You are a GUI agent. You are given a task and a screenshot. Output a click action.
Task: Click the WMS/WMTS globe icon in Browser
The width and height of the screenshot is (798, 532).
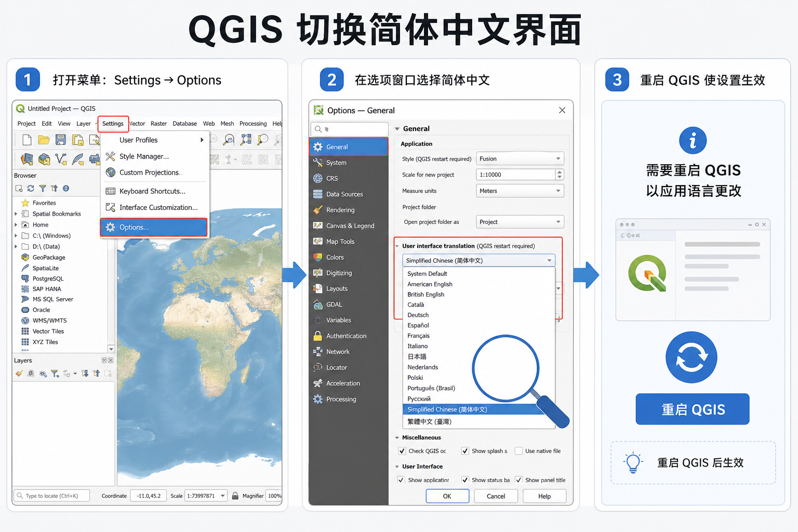point(25,321)
